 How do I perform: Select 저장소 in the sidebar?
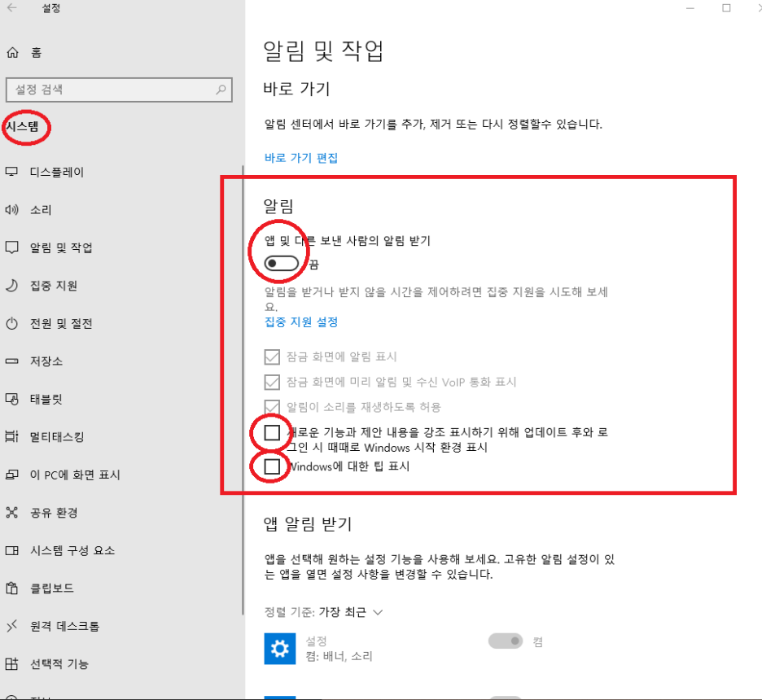(46, 361)
